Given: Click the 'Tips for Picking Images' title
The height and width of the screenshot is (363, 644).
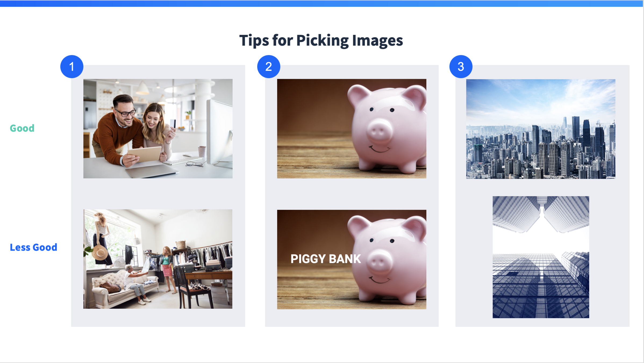Looking at the screenshot, I should pos(321,41).
